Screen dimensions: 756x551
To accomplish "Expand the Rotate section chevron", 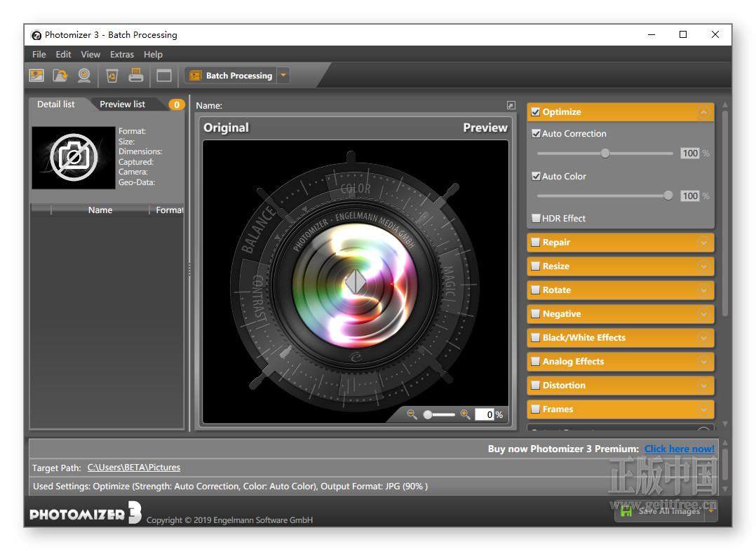I will coord(703,290).
